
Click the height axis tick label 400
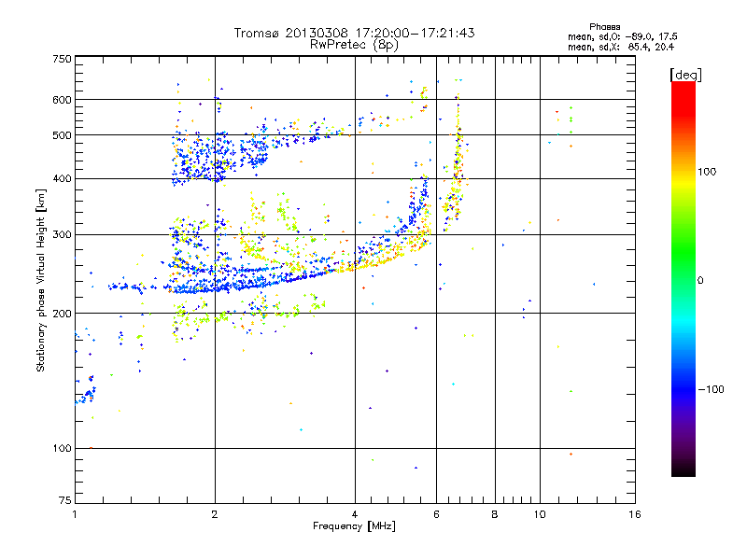click(x=62, y=178)
